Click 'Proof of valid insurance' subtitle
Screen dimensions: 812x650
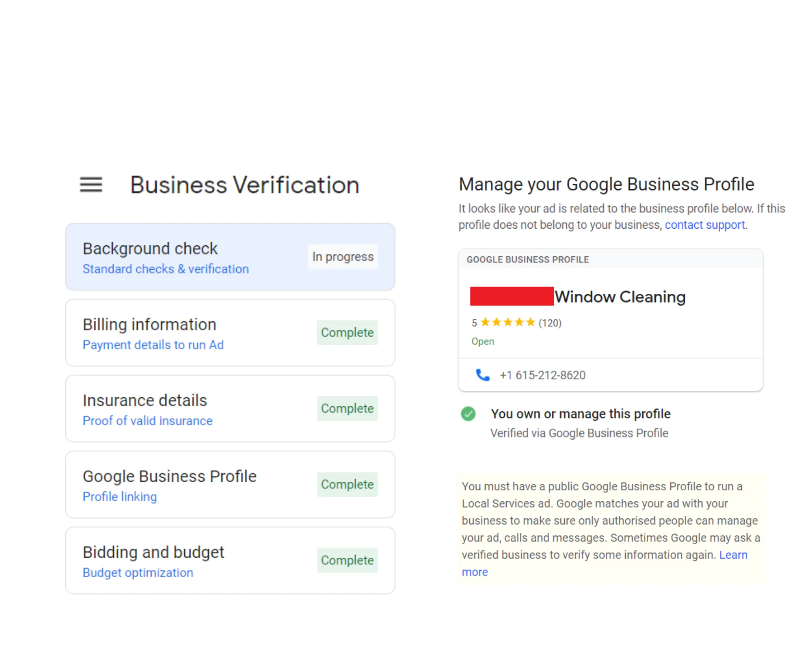(x=148, y=421)
